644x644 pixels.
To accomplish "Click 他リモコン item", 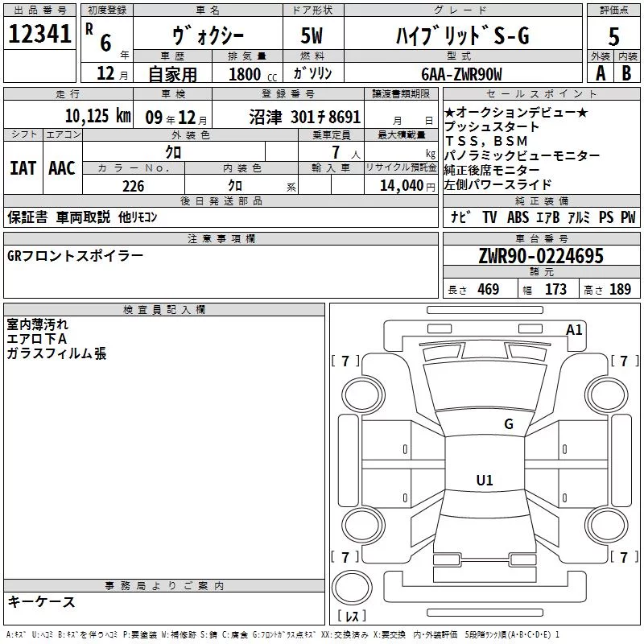I will (138, 217).
